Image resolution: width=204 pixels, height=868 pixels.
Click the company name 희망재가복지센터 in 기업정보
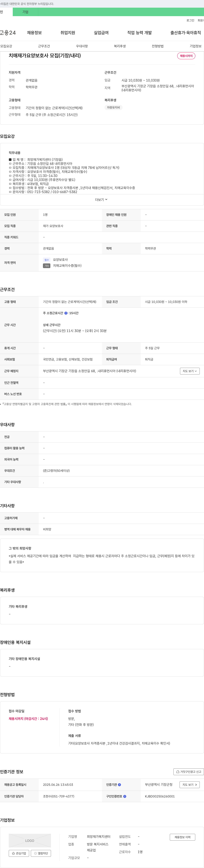[98, 837]
